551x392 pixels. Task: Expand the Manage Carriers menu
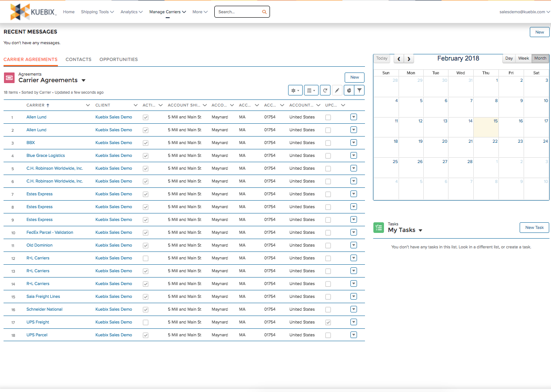[x=167, y=12]
